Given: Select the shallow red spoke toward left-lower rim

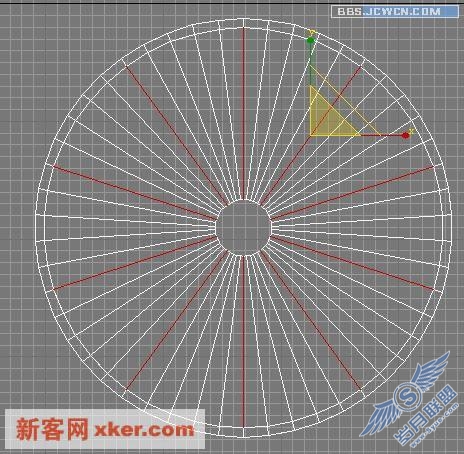Looking at the screenshot, I should (135, 263).
